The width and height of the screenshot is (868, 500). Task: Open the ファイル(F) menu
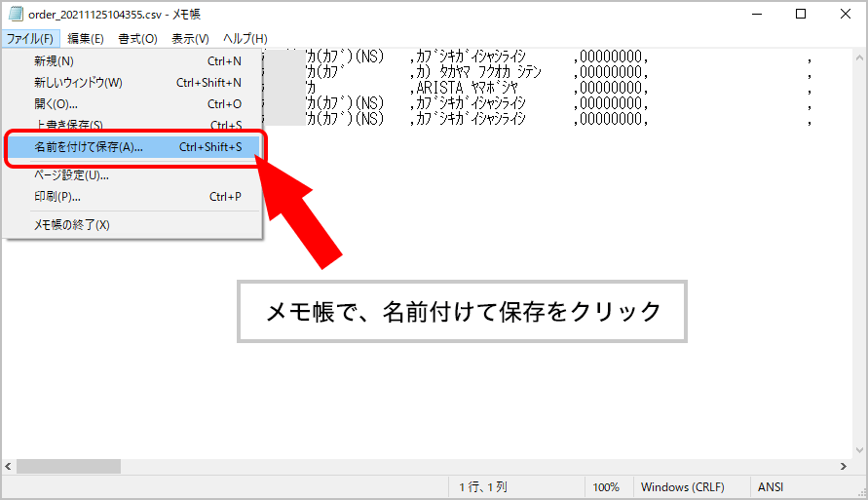pos(29,39)
